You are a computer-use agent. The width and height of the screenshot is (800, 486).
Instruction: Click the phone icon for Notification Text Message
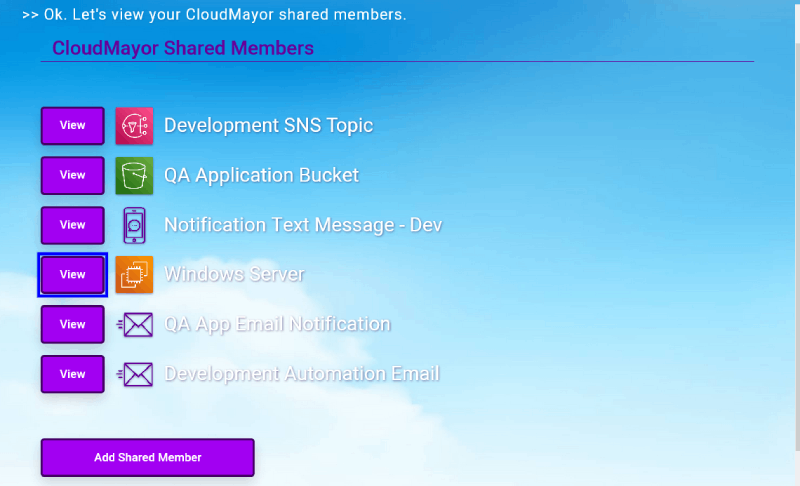pyautogui.click(x=134, y=225)
